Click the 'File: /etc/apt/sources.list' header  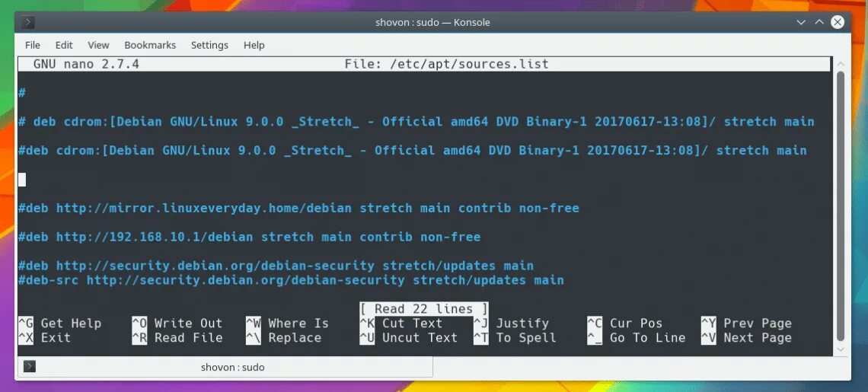coord(446,64)
